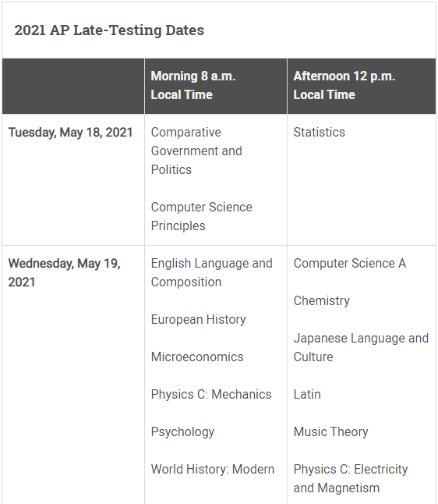Select World History: Modern entry
The width and height of the screenshot is (438, 504).
point(213,470)
